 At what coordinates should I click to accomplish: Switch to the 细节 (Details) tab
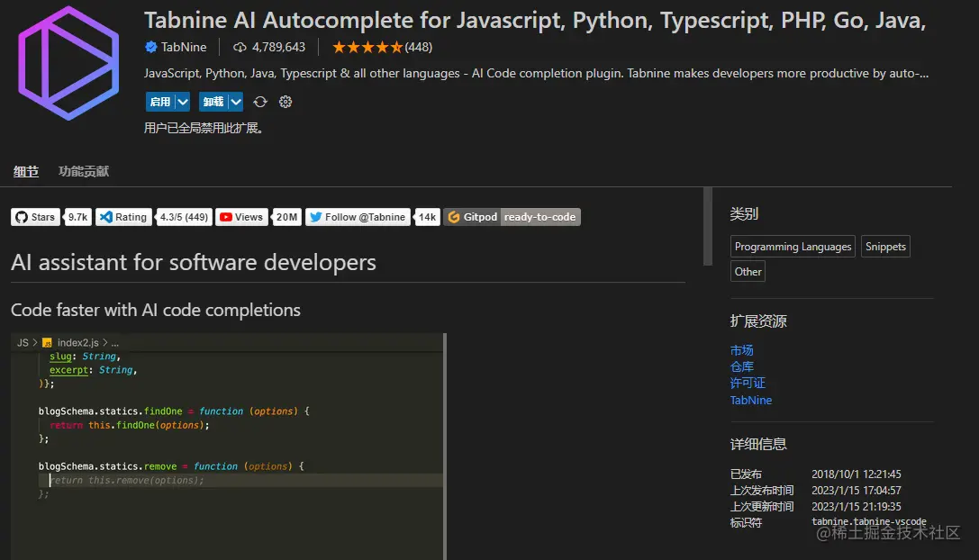point(26,171)
